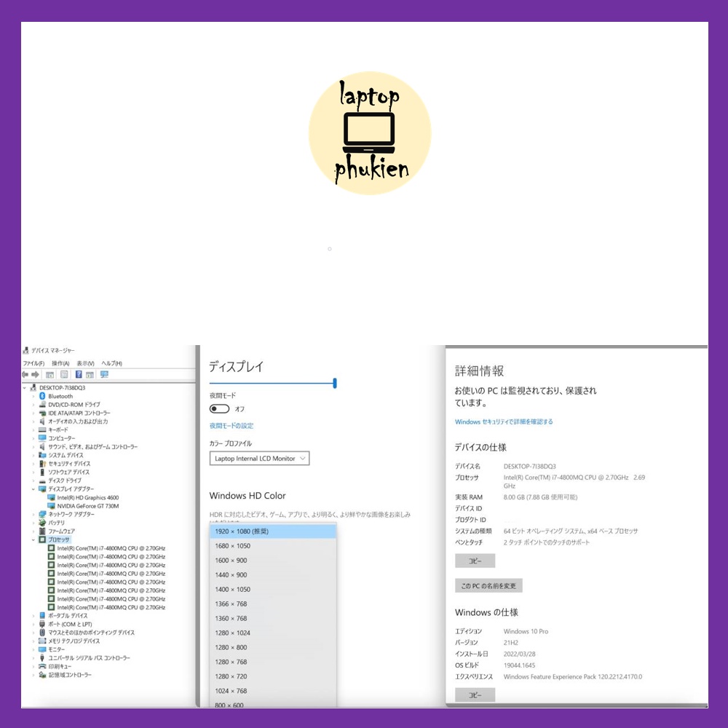Open the ファイル(F) menu
Screen dimensions: 728x728
(33, 363)
